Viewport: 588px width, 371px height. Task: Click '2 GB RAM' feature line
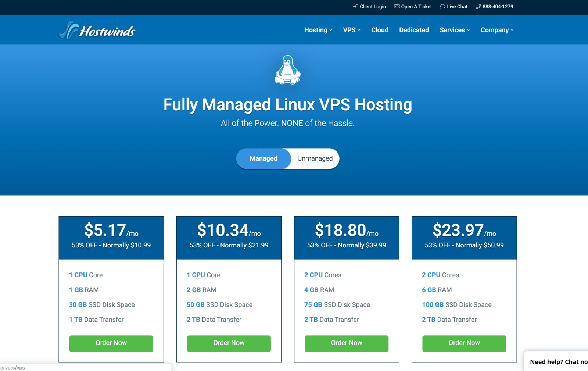pyautogui.click(x=201, y=290)
